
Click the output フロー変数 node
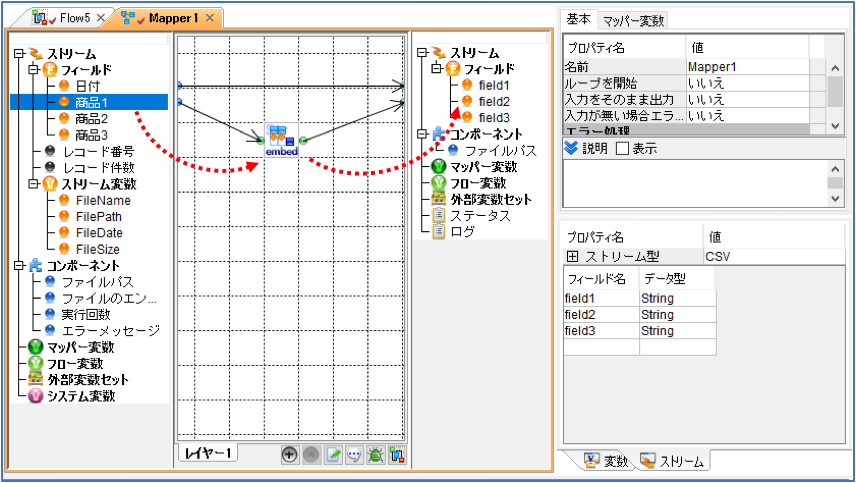[x=478, y=183]
